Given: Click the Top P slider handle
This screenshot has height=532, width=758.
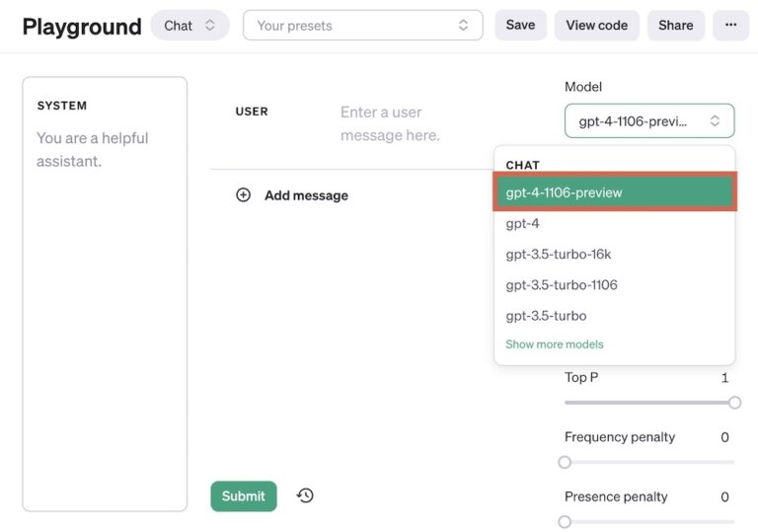Looking at the screenshot, I should point(734,403).
